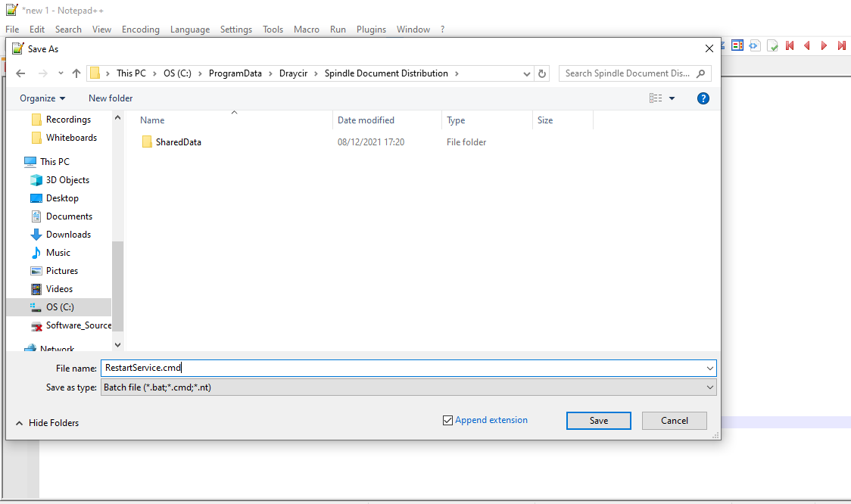Open recent locations dropdown arrow
Image resolution: width=851 pixels, height=504 pixels.
pos(61,73)
